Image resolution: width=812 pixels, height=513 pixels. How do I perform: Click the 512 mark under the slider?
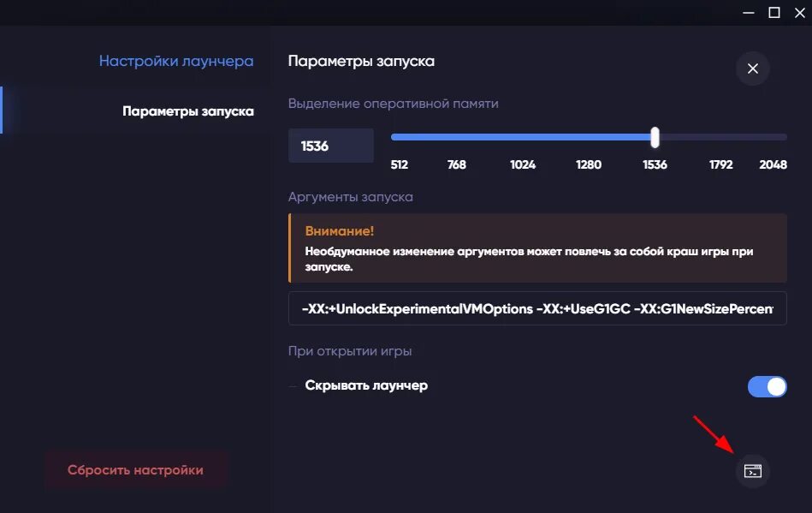pos(399,164)
